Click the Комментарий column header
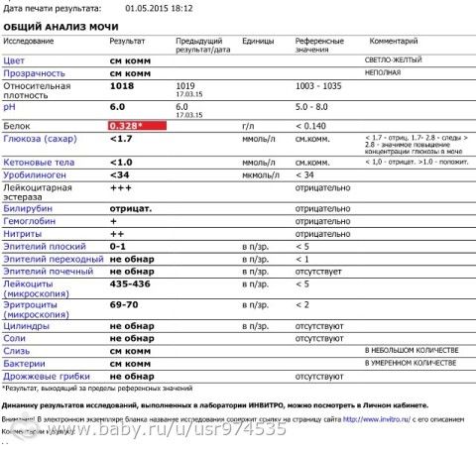Screen dimensions: 476x453 tap(394, 41)
